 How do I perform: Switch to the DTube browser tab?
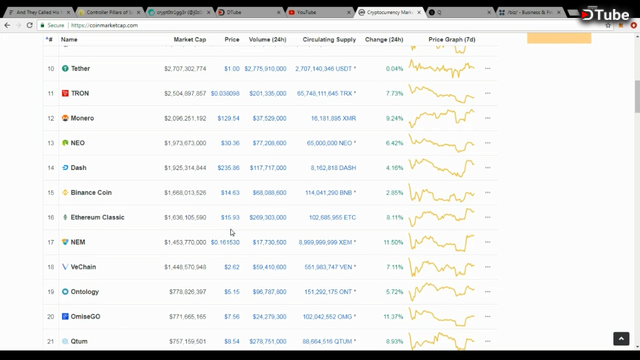point(249,12)
